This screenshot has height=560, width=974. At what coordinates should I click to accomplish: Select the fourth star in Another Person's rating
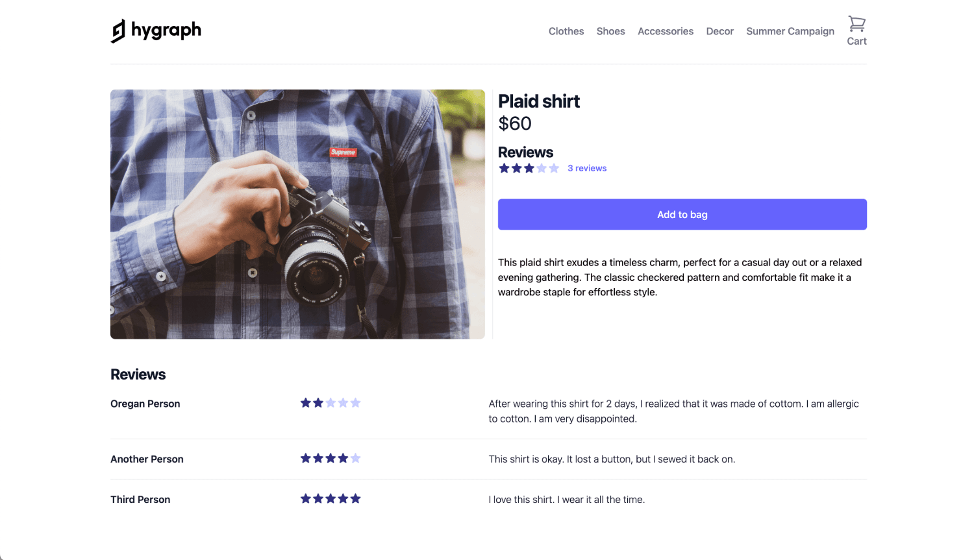tap(343, 458)
